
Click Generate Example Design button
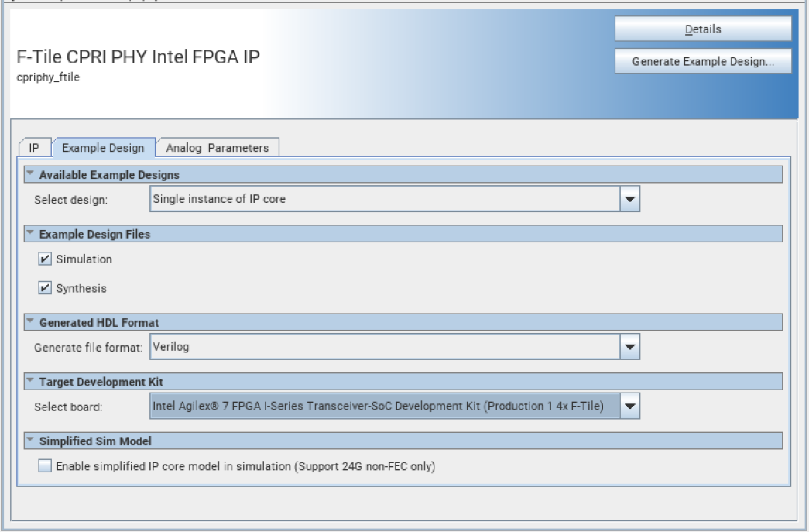tap(703, 62)
